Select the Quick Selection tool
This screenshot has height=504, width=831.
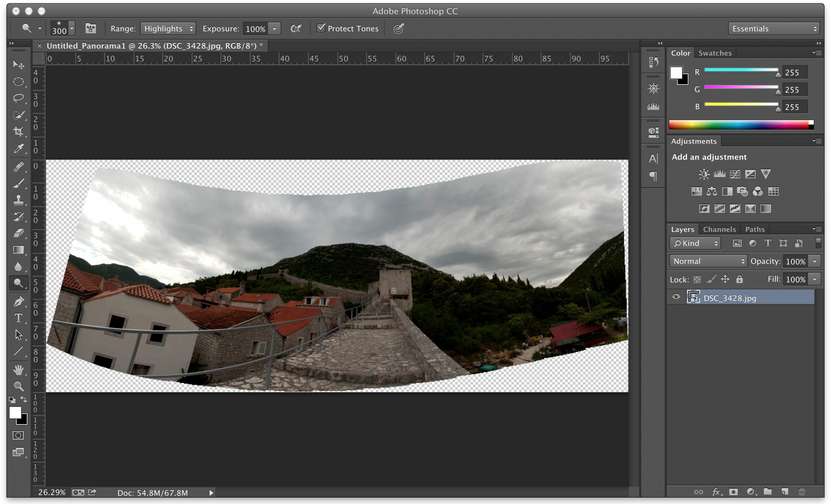point(19,115)
